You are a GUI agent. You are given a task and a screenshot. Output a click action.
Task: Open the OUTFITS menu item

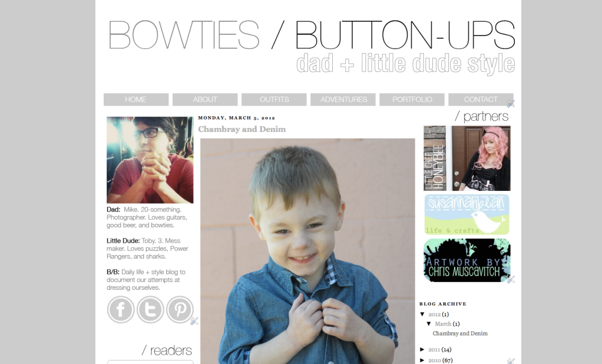(x=274, y=100)
